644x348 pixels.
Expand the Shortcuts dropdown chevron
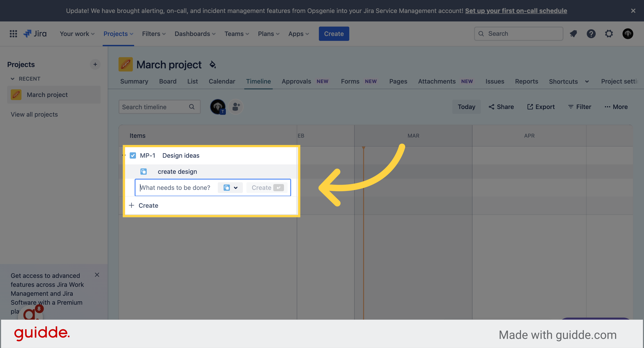click(587, 81)
